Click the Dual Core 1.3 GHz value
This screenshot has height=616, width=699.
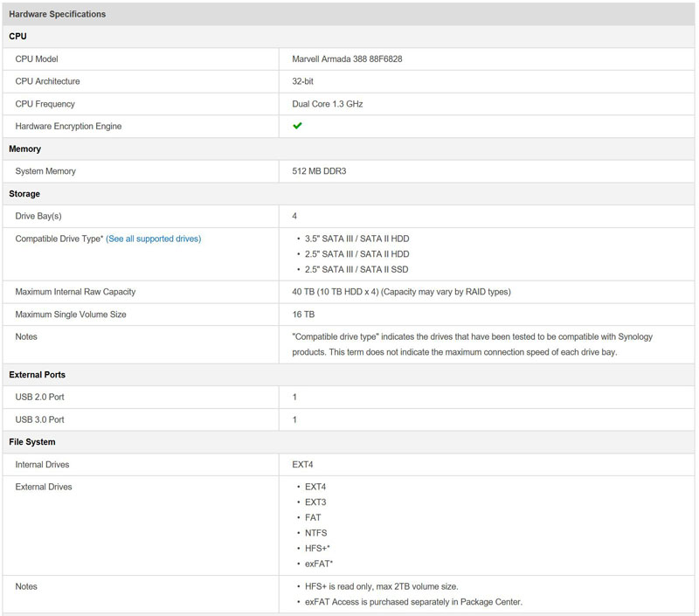click(327, 104)
